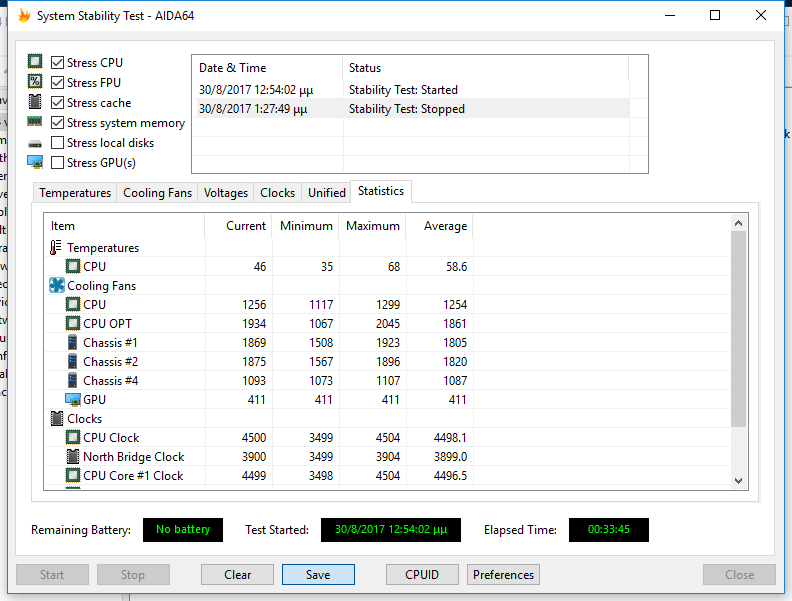792x601 pixels.
Task: Click the thermometer icon of Temperatures group
Action: tap(56, 247)
